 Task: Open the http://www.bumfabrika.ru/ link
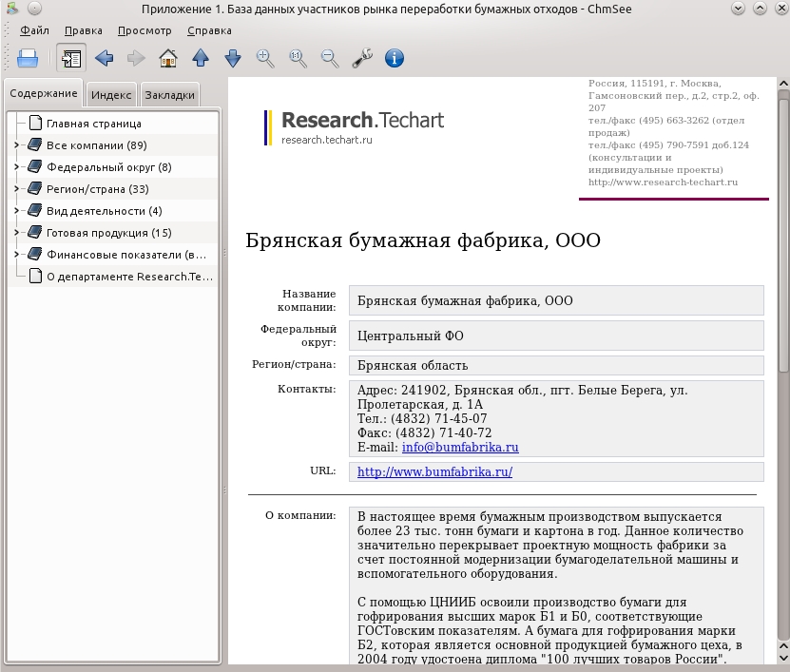[434, 472]
